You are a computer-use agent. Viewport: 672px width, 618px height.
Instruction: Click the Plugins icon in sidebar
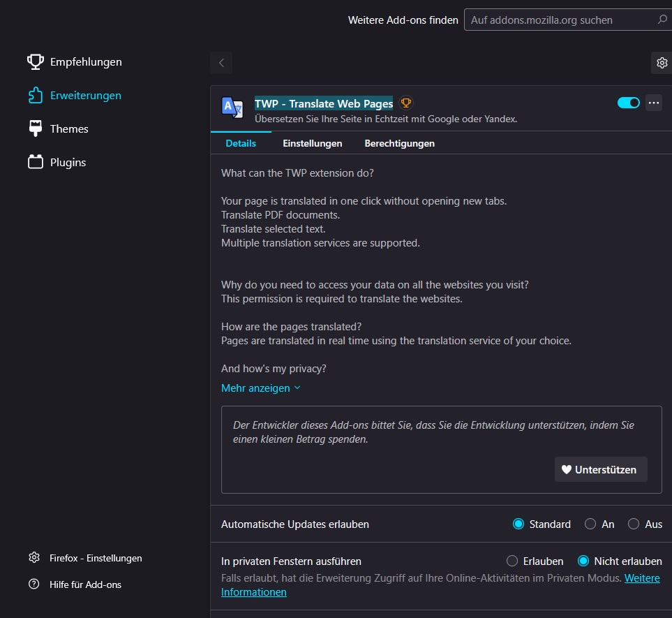[x=35, y=162]
